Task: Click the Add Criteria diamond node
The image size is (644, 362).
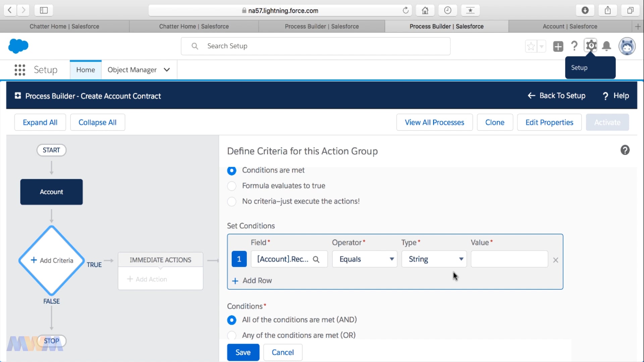Action: coord(52,260)
